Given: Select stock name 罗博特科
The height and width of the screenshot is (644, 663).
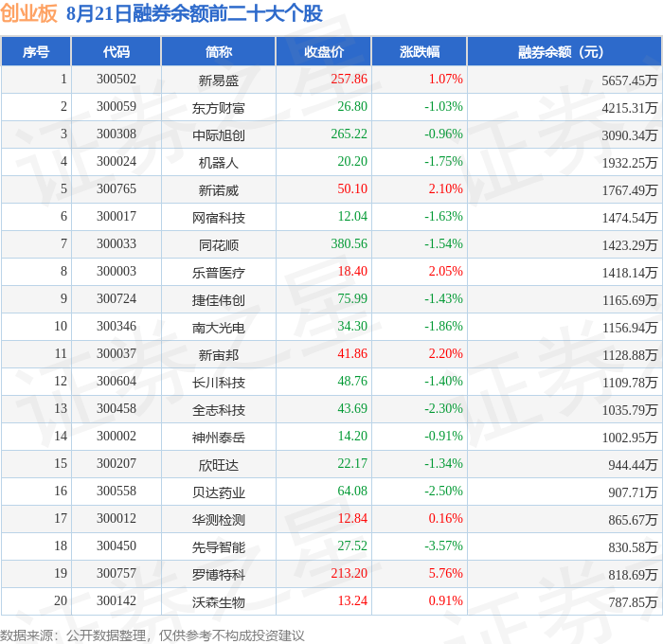Looking at the screenshot, I should tap(219, 575).
